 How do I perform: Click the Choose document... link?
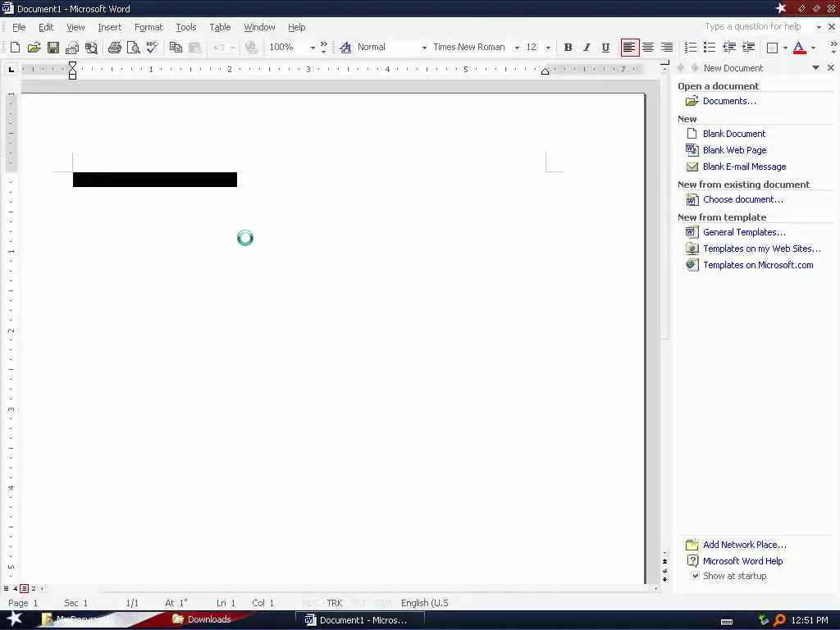742,199
